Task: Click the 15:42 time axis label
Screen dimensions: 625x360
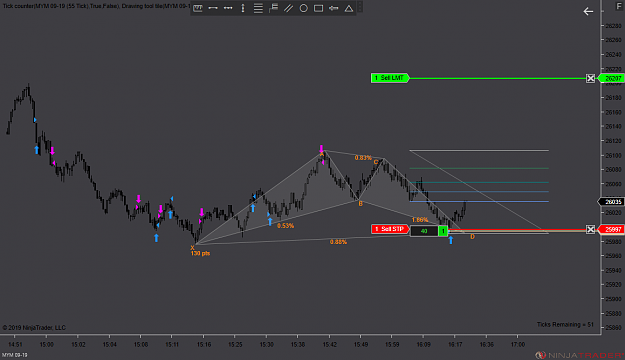Action: pyautogui.click(x=329, y=344)
